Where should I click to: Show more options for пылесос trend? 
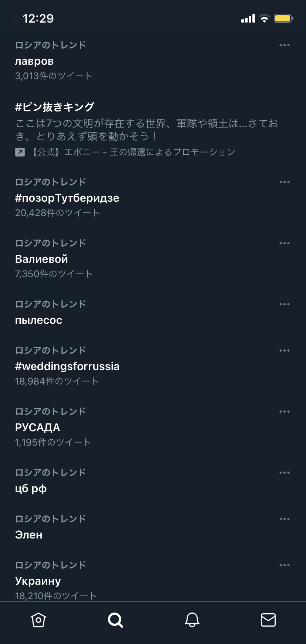tap(285, 304)
